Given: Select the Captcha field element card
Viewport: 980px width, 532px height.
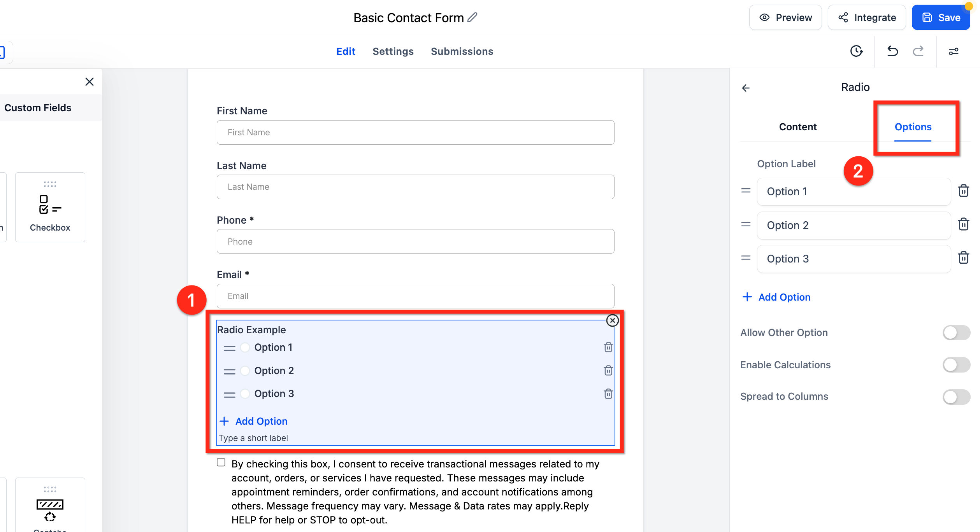Looking at the screenshot, I should (50, 505).
